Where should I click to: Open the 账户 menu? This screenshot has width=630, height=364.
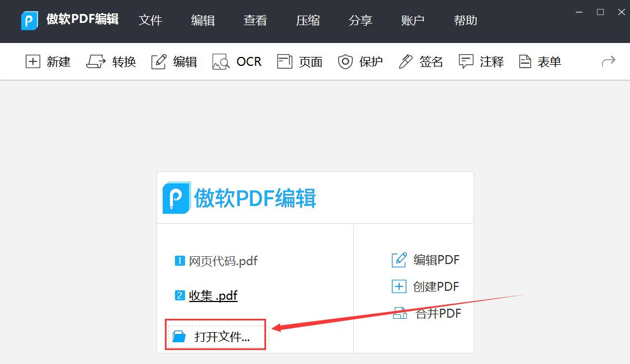(413, 21)
